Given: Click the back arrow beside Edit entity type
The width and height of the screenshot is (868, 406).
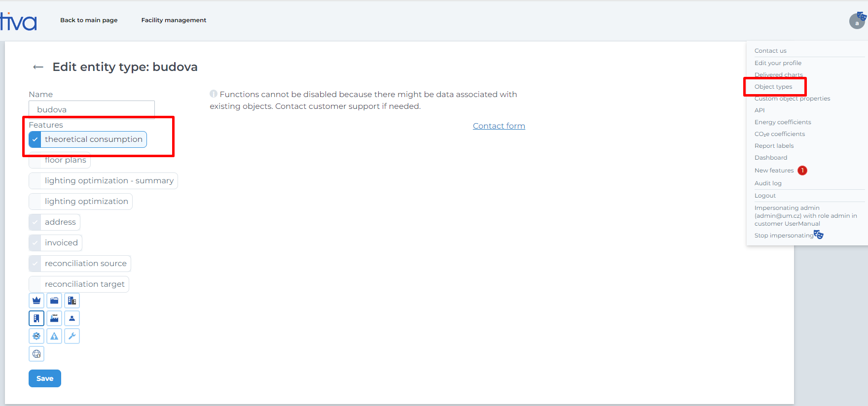Looking at the screenshot, I should tap(38, 67).
